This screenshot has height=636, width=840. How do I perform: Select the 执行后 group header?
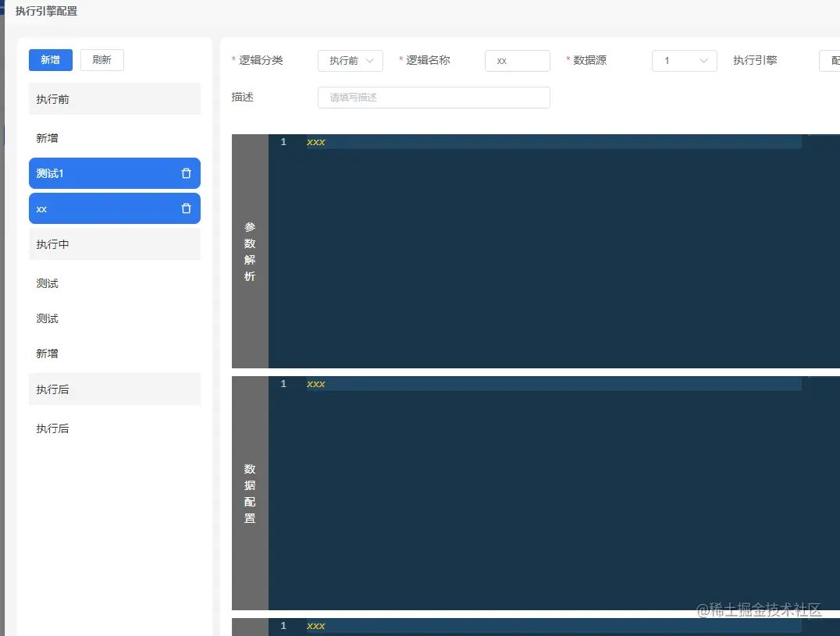[x=115, y=389]
